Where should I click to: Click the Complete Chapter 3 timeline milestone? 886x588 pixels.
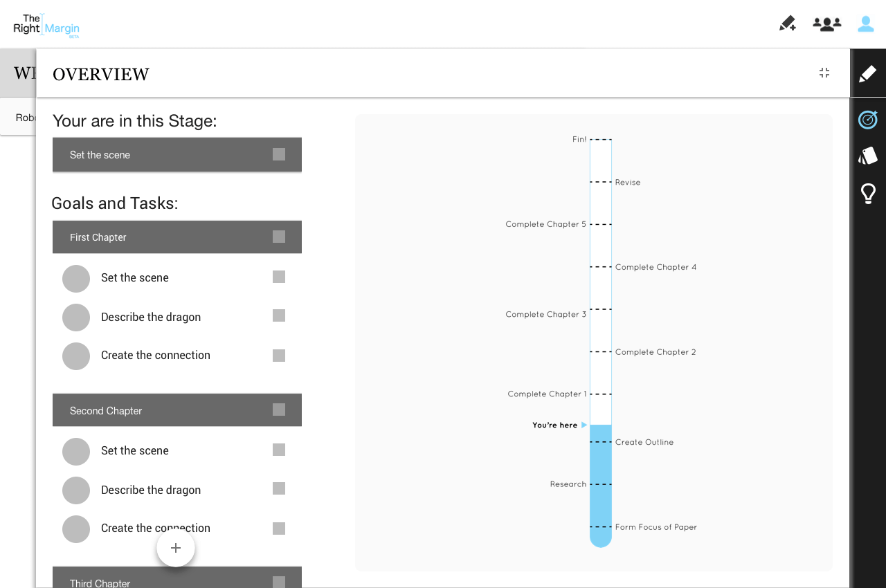tap(546, 314)
